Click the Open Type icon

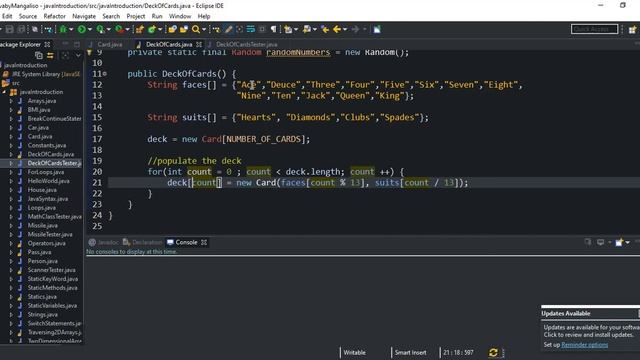pos(172,29)
